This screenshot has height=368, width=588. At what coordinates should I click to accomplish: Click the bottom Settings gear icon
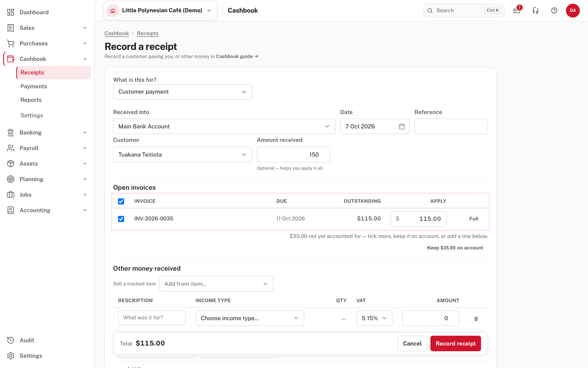tap(10, 356)
